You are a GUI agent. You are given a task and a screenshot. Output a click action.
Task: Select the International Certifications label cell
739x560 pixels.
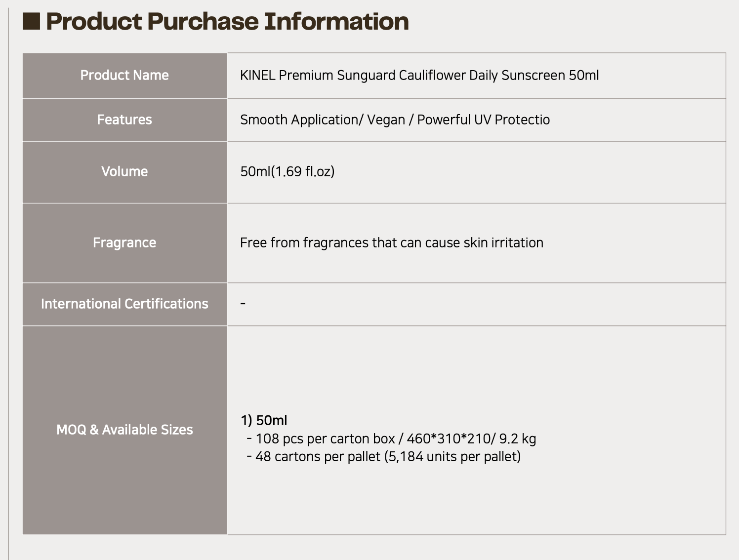click(124, 304)
